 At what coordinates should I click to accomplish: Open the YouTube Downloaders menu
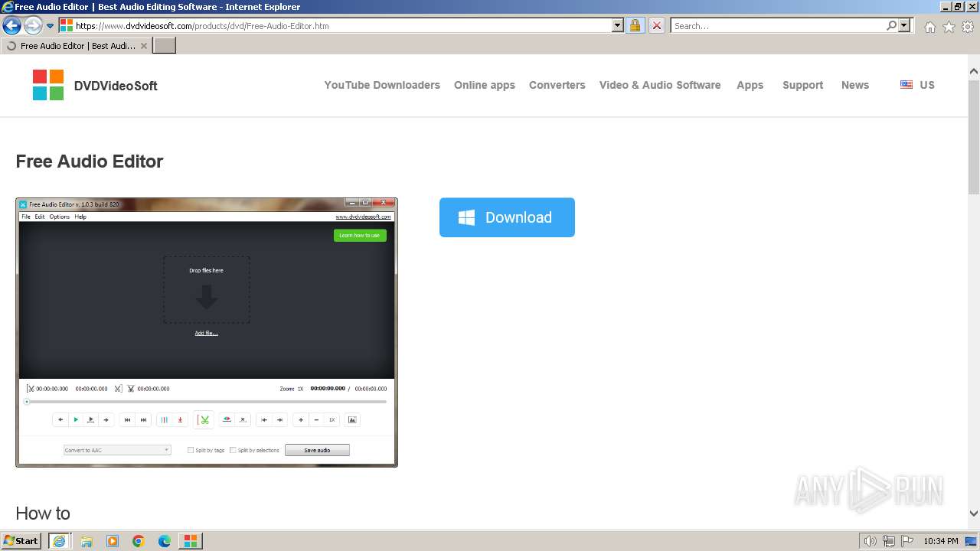pos(382,85)
